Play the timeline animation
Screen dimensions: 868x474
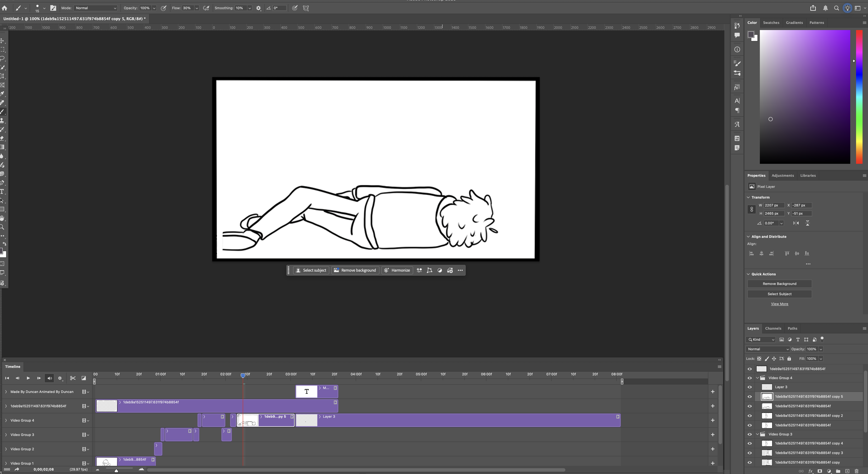pos(28,378)
